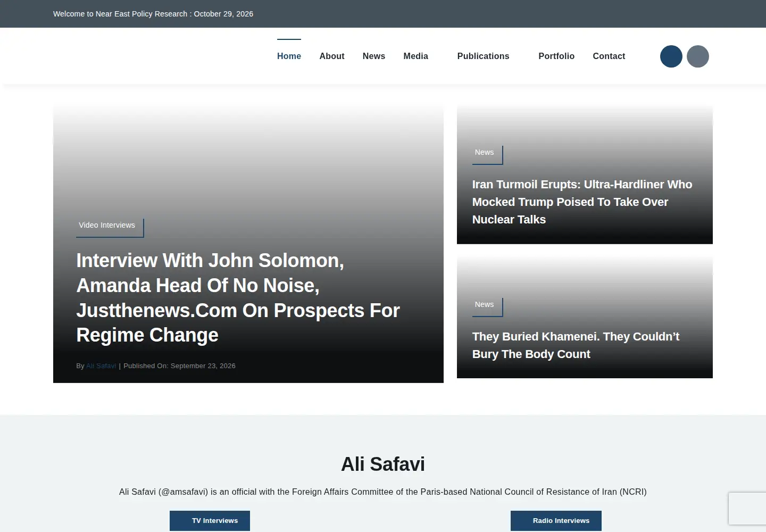Read the Iran Turmoil Erupts article

click(x=582, y=202)
